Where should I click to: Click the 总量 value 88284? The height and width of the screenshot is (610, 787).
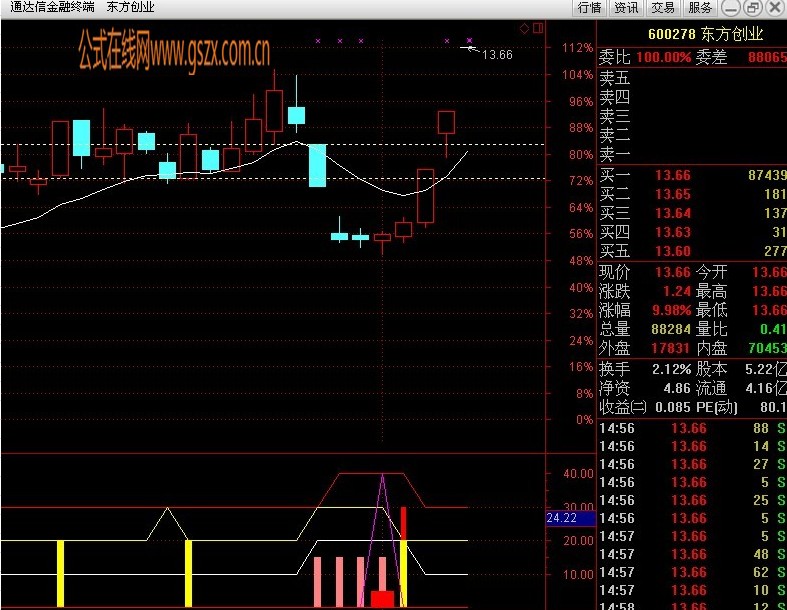(x=671, y=329)
